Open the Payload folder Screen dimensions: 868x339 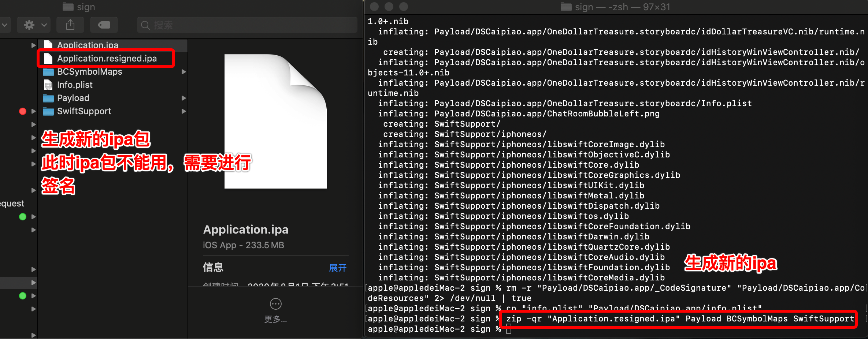point(113,98)
